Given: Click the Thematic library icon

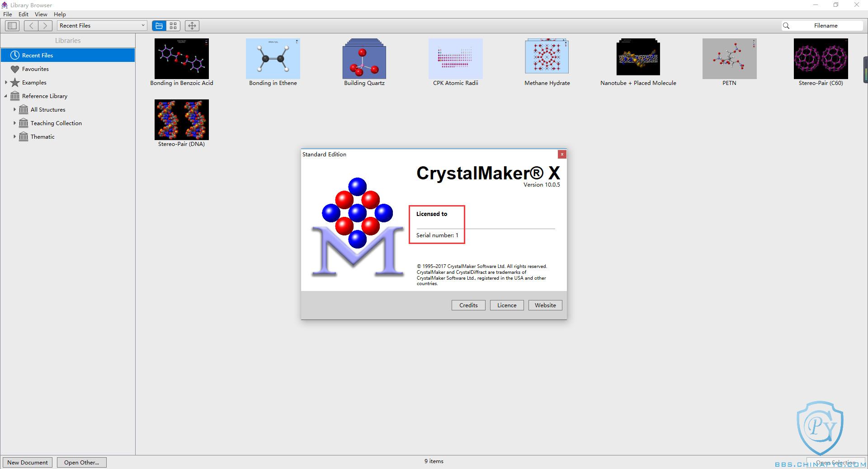Looking at the screenshot, I should [x=24, y=137].
